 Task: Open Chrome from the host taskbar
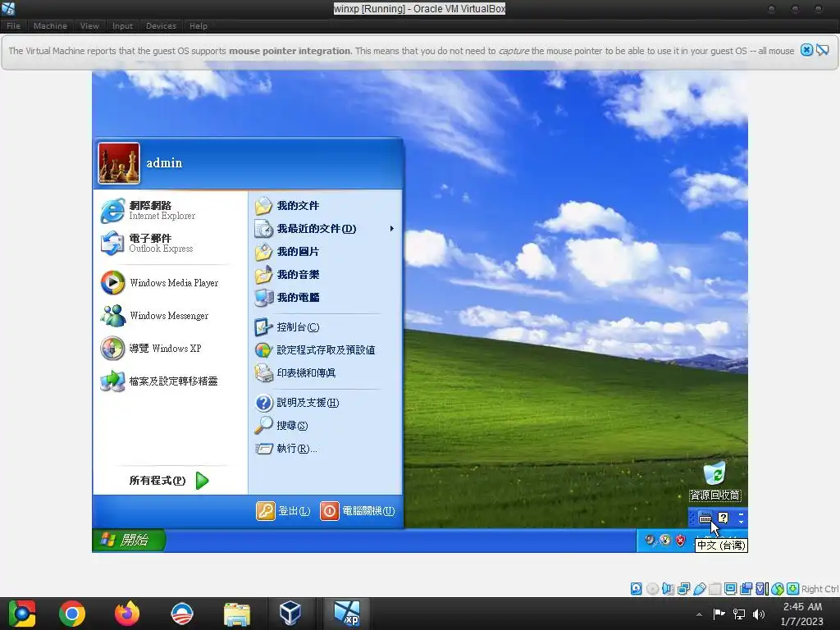(x=72, y=614)
